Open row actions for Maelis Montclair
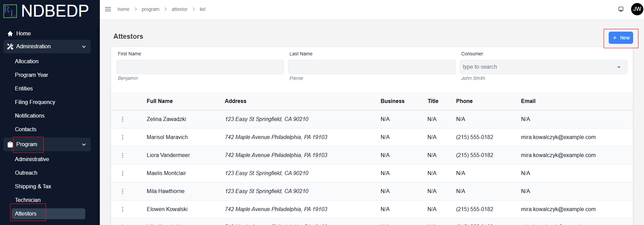This screenshot has height=225, width=644. (x=123, y=173)
